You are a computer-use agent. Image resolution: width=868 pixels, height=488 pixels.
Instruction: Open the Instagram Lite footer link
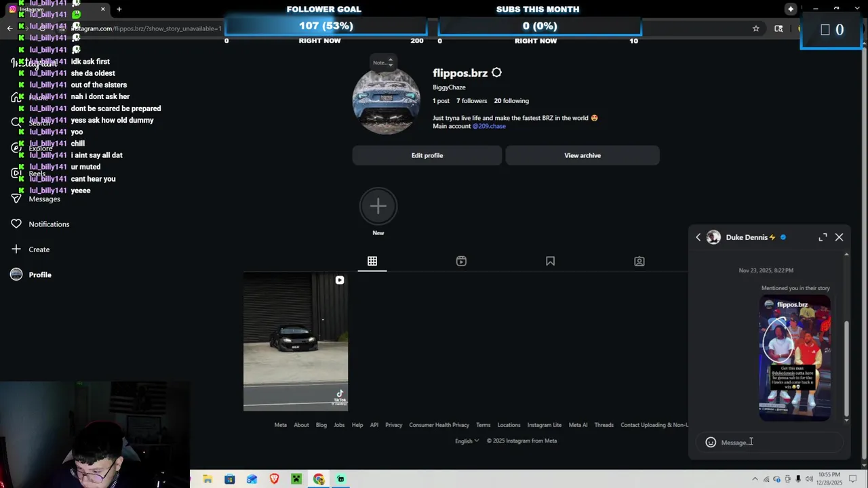point(545,425)
